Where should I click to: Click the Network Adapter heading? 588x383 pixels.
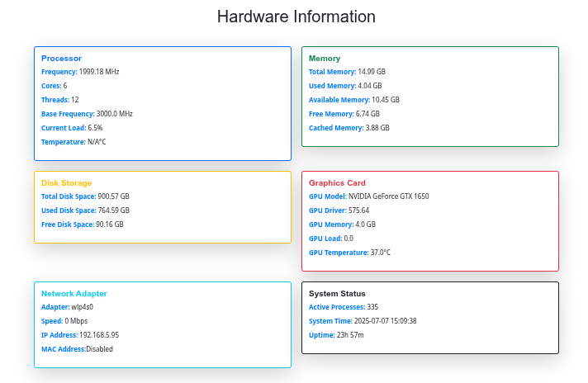pos(74,294)
